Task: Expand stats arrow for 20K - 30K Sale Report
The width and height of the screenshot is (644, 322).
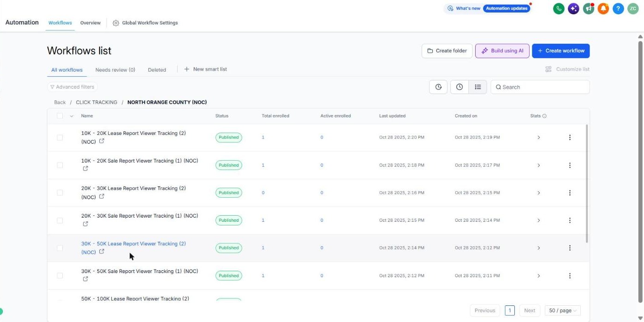Action: [538, 220]
